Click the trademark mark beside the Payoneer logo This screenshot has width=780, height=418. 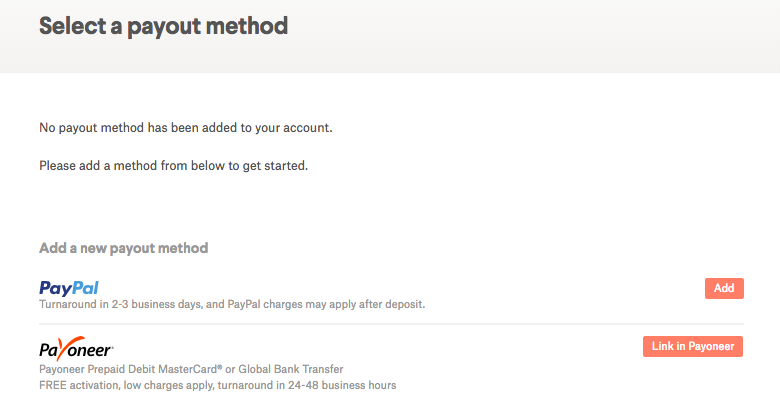click(113, 352)
